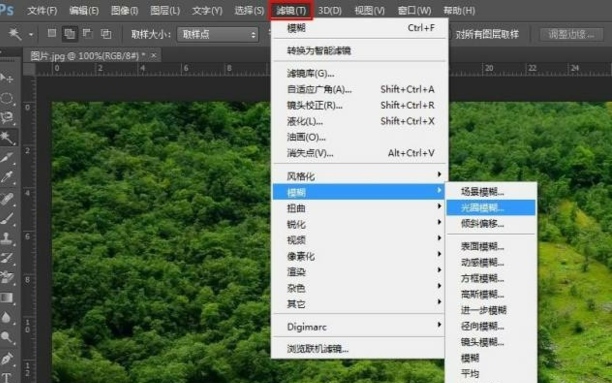Choose 转换为智能滤镜

click(x=359, y=50)
